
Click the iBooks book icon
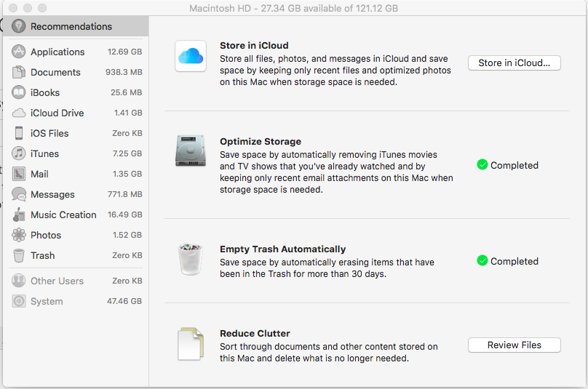click(x=18, y=92)
